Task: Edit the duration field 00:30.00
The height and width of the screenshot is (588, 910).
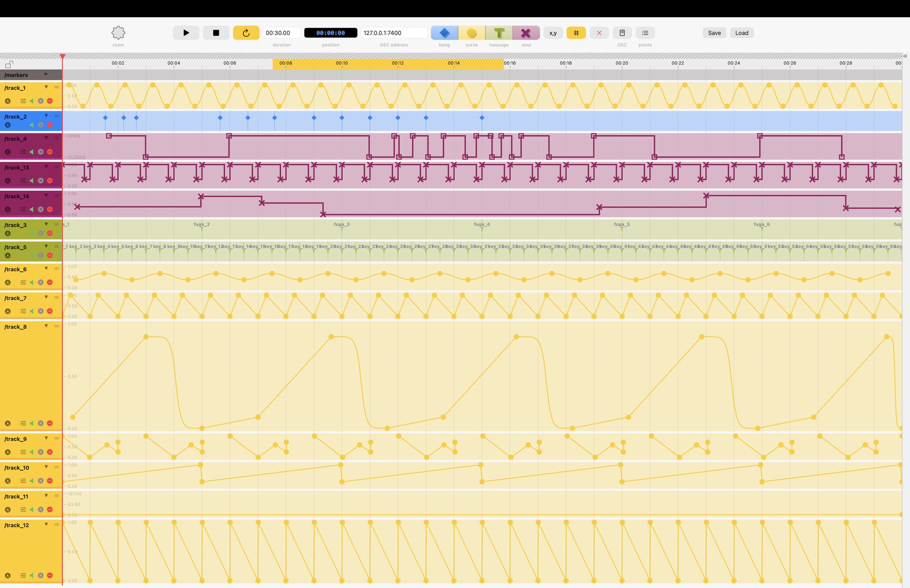Action: pos(282,33)
